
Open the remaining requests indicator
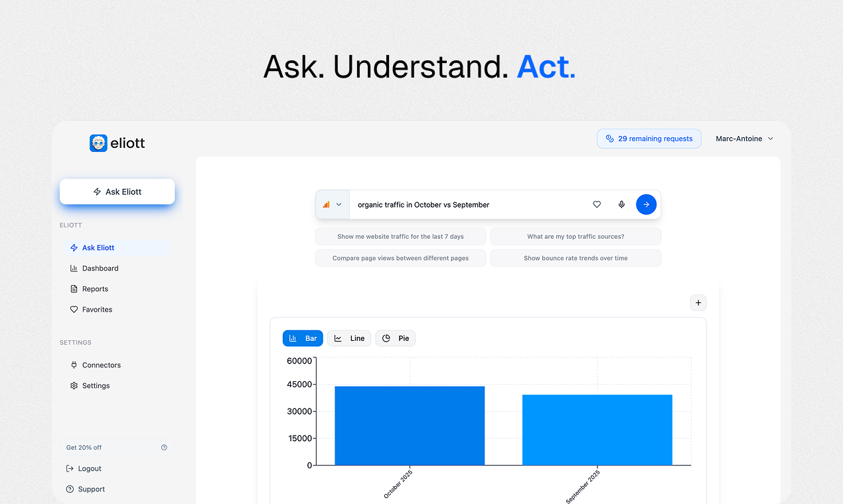[x=649, y=139]
